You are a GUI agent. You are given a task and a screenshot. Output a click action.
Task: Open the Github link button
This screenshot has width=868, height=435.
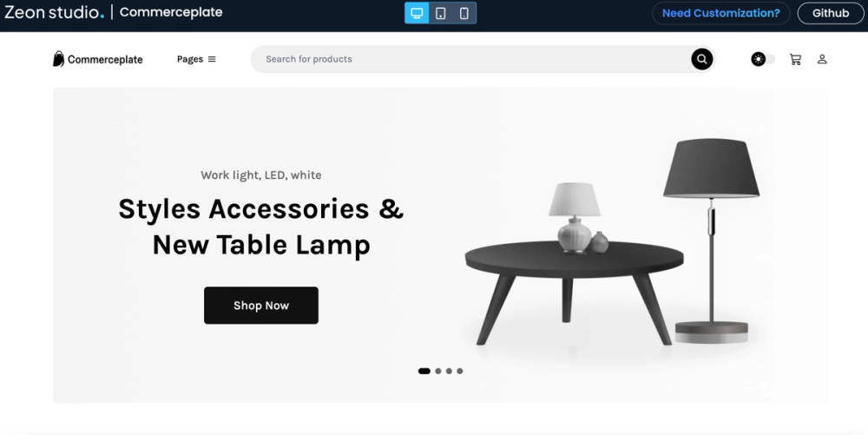831,13
